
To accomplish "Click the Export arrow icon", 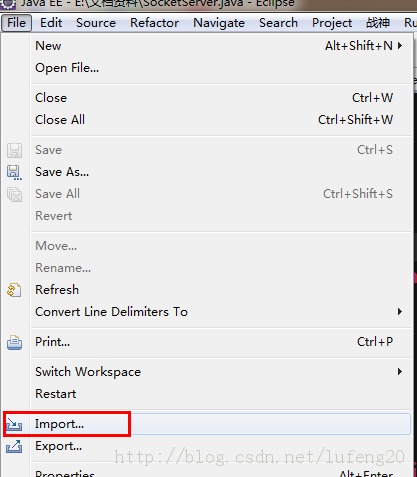I will [x=14, y=446].
